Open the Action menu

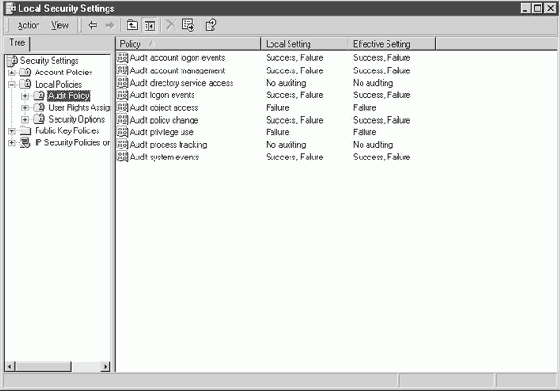pos(28,25)
